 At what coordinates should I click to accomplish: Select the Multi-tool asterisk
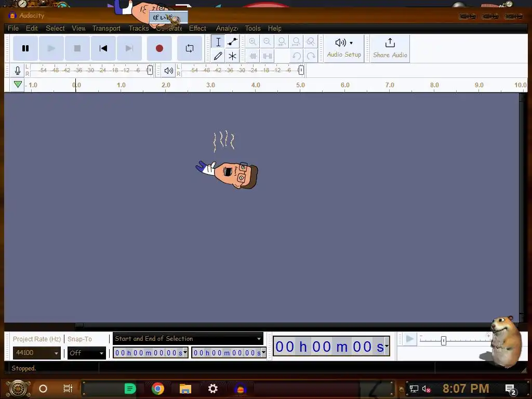(232, 56)
